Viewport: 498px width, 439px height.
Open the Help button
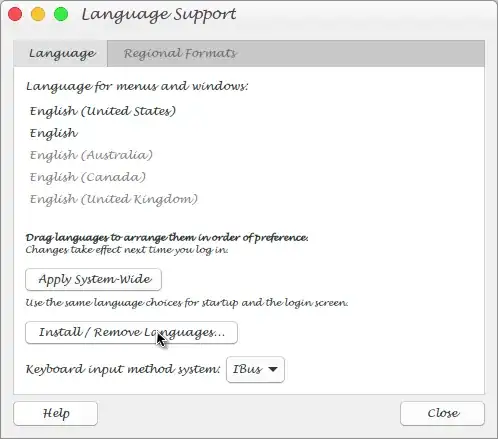tap(56, 413)
